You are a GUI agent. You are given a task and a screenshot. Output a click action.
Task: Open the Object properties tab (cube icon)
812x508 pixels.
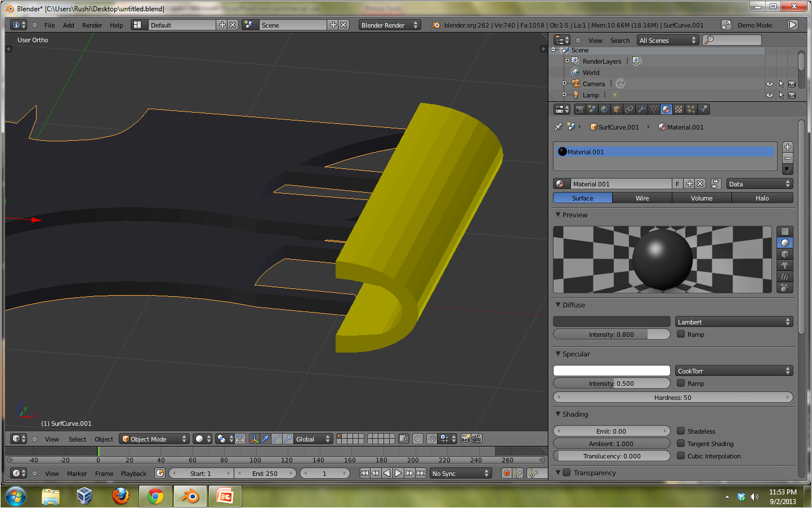click(x=617, y=109)
